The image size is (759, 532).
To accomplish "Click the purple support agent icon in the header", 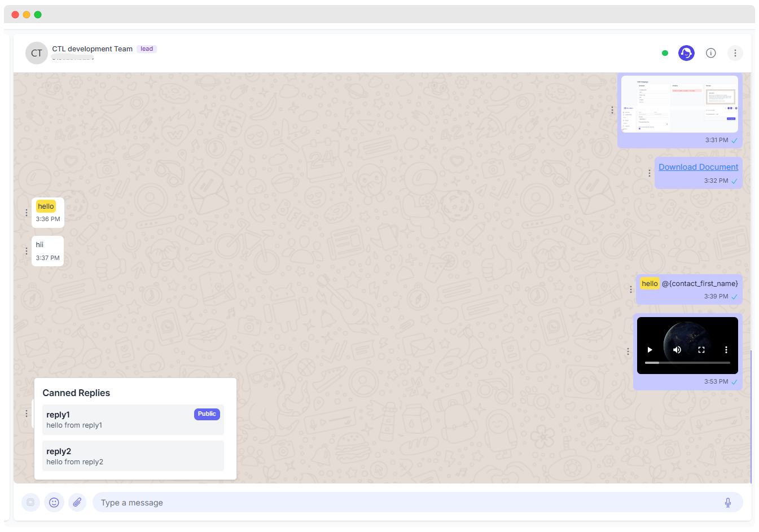I will click(686, 52).
